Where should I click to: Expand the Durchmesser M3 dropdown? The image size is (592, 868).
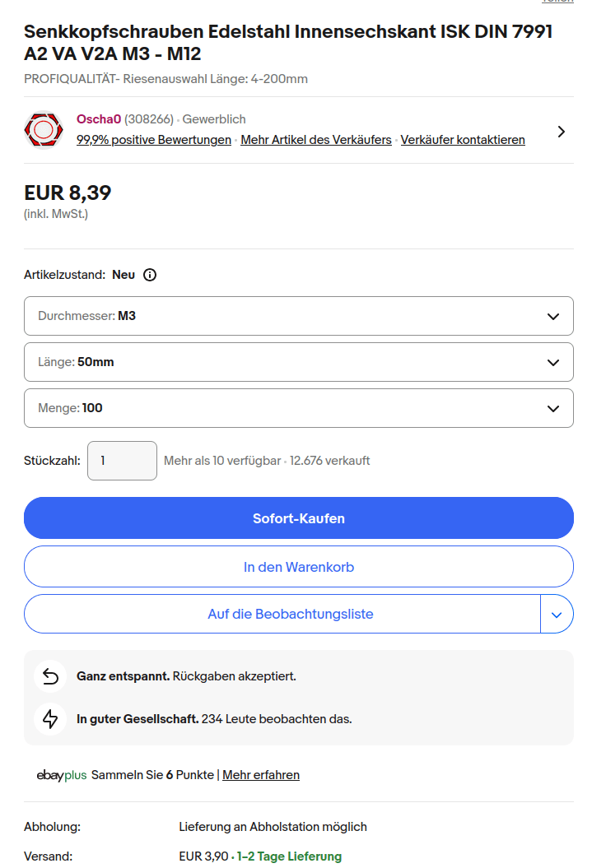pos(299,316)
